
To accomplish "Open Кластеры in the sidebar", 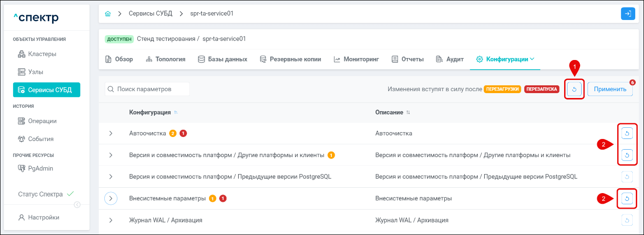I will coord(42,54).
